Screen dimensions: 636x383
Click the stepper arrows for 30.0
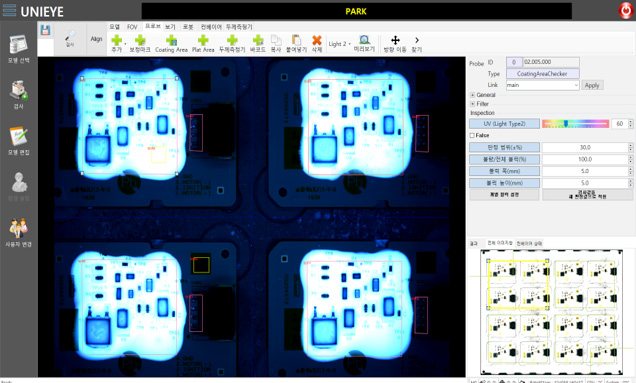(631, 147)
